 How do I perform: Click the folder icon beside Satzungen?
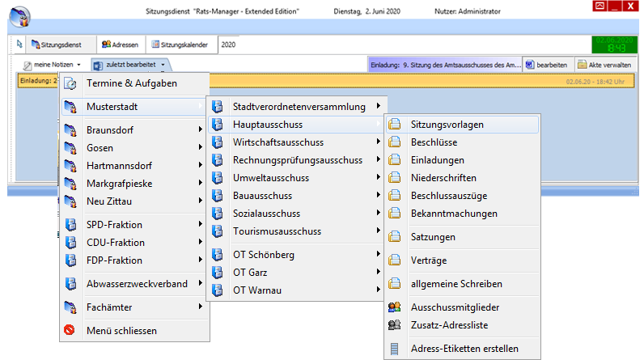click(395, 237)
